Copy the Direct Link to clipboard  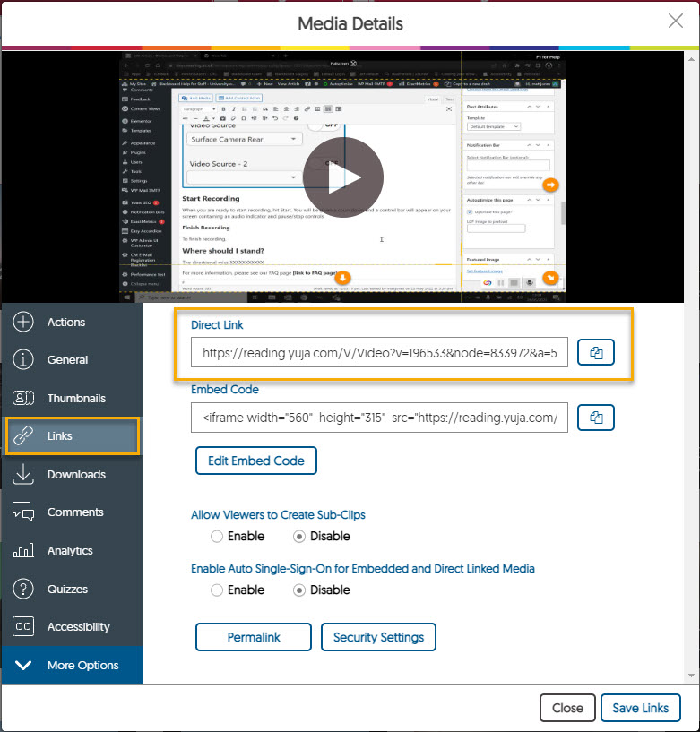click(595, 354)
